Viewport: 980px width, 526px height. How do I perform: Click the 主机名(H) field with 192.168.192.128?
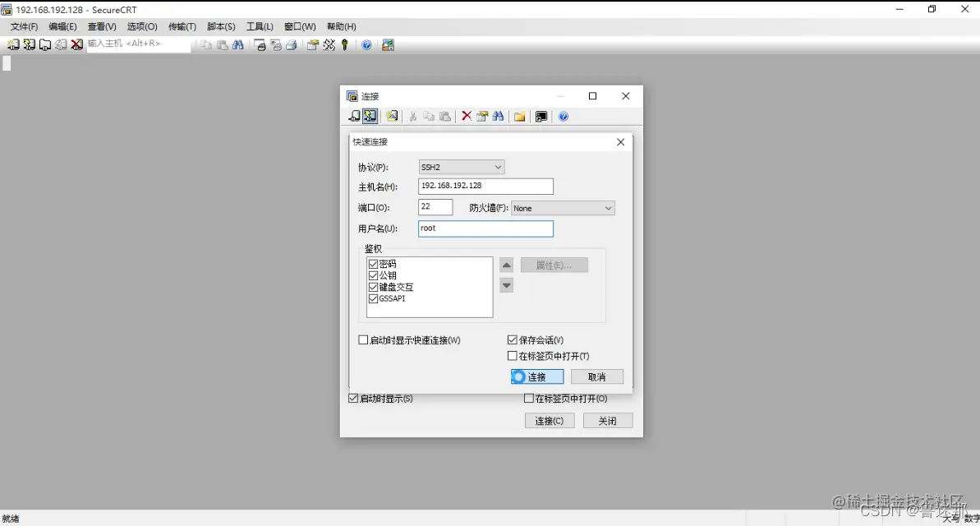(x=485, y=186)
